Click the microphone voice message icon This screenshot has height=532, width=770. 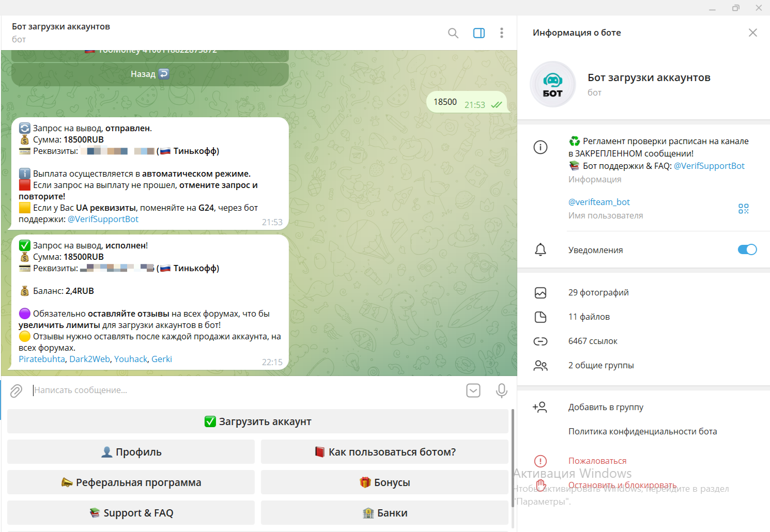click(501, 390)
